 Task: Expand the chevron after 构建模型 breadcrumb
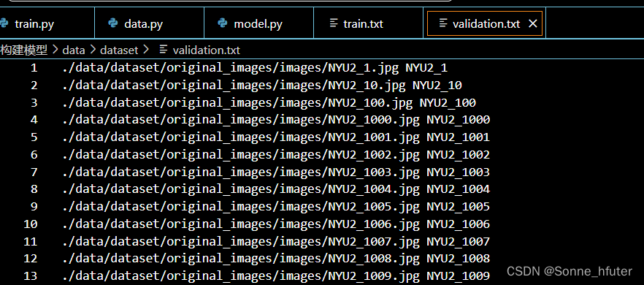[55, 50]
